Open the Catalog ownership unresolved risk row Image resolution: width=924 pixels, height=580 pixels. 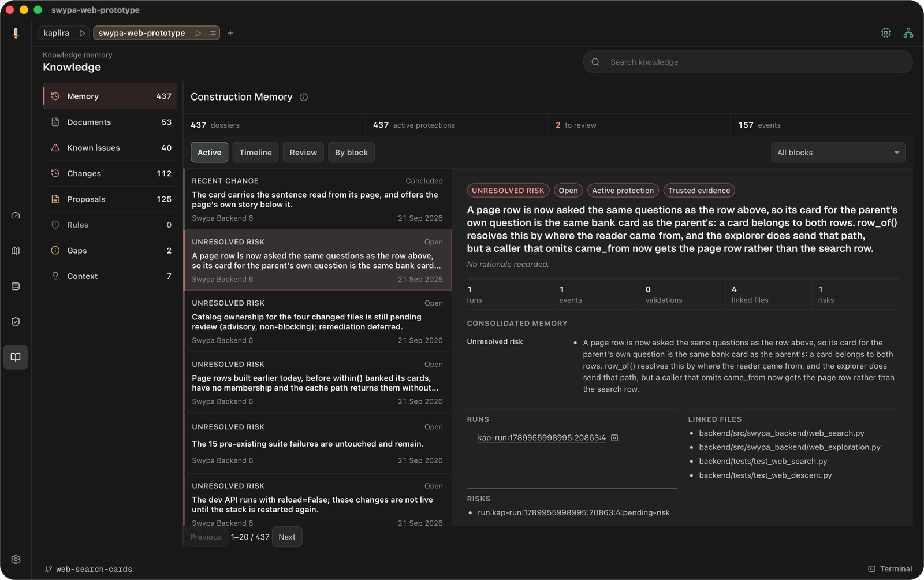click(317, 322)
